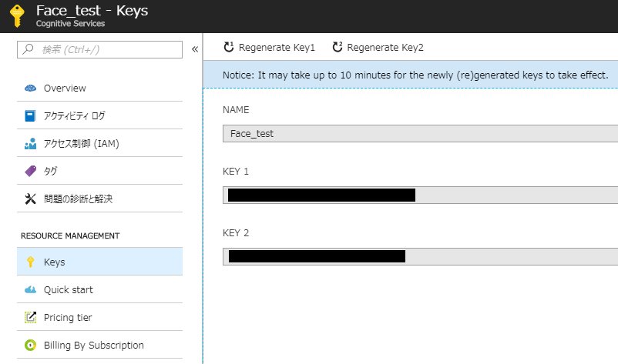Image resolution: width=618 pixels, height=364 pixels.
Task: Click the purple タグ tag icon
Action: point(30,171)
